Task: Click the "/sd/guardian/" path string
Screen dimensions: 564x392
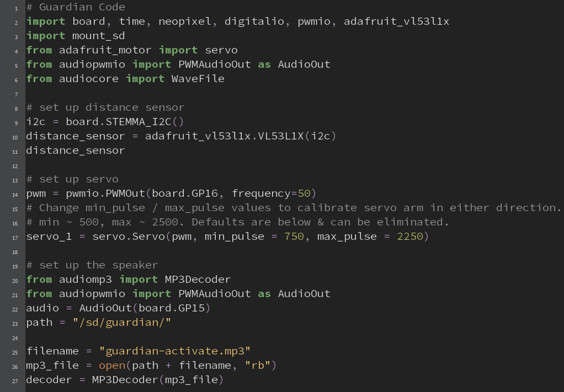Action: tap(122, 323)
